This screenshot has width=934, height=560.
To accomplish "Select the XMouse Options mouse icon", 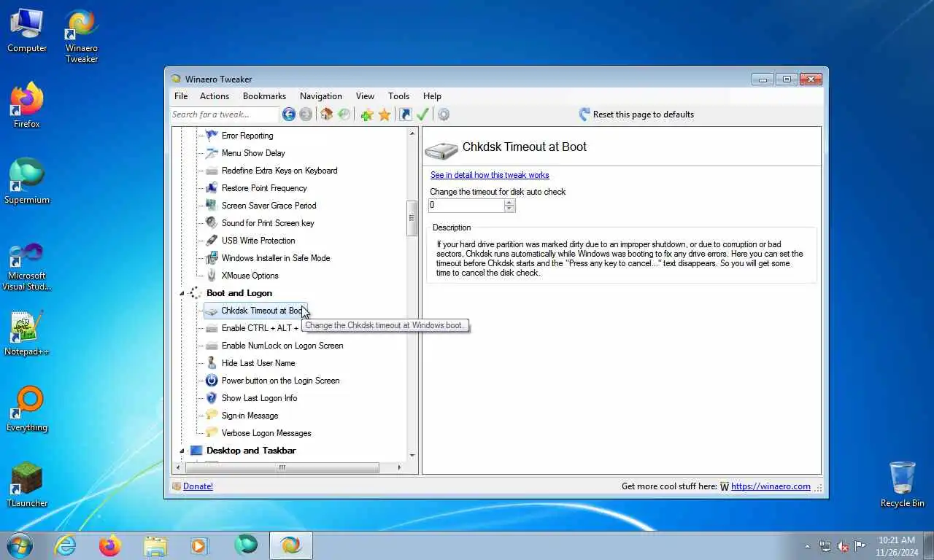I will [x=212, y=276].
